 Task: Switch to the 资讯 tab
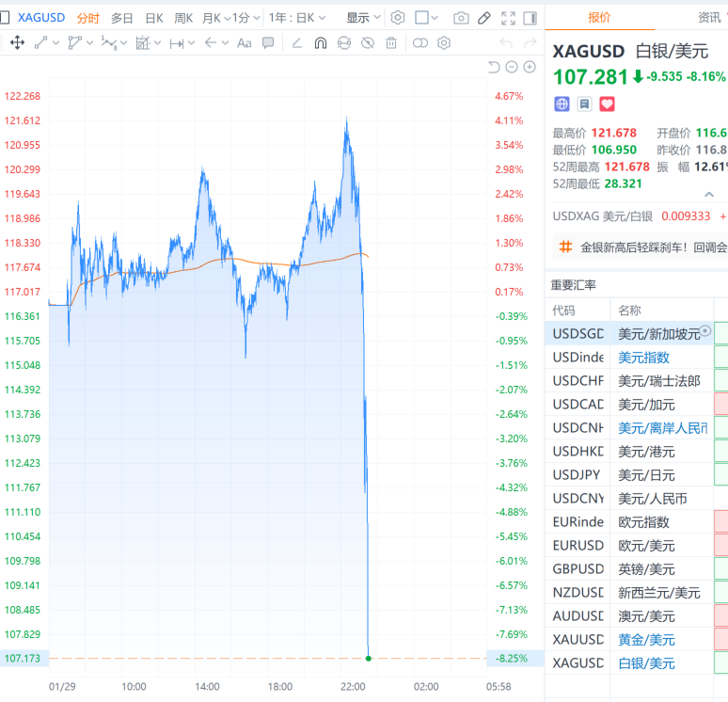tap(708, 17)
